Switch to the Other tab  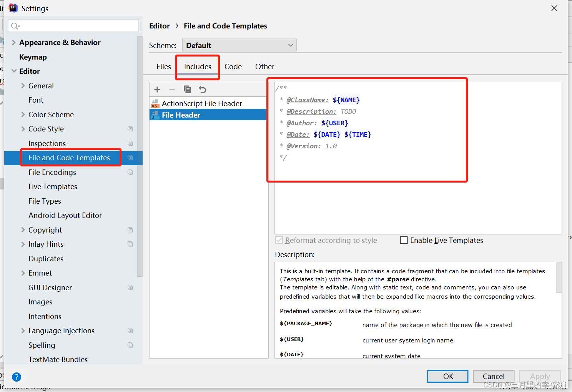[x=264, y=66]
